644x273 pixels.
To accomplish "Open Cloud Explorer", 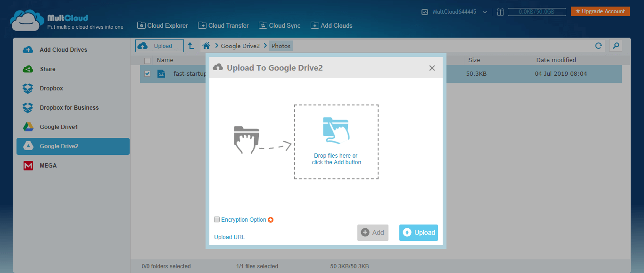I will pyautogui.click(x=163, y=26).
